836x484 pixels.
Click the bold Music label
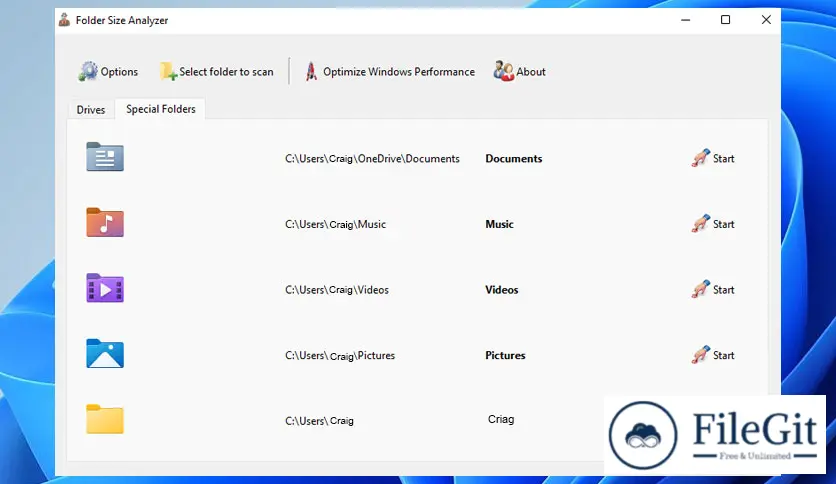[500, 224]
